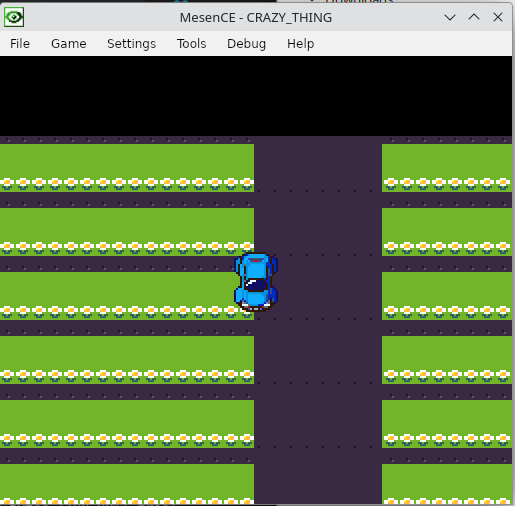Open the Game menu

(69, 44)
